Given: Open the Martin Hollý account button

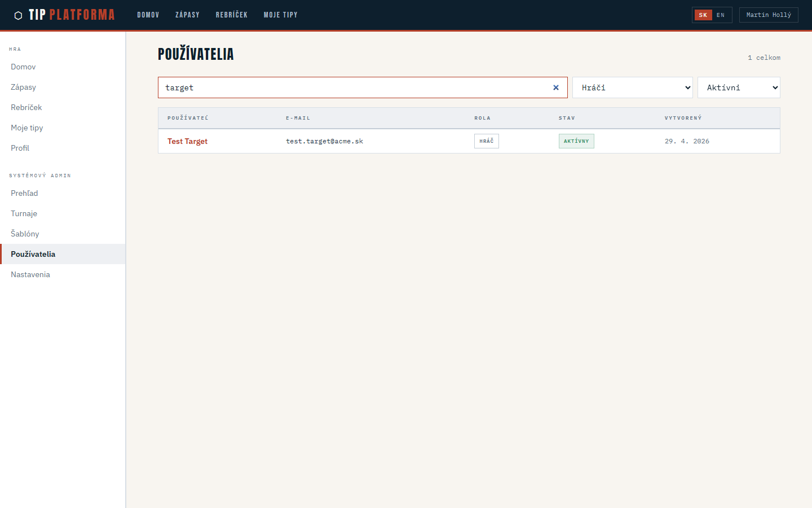Looking at the screenshot, I should tap(768, 15).
